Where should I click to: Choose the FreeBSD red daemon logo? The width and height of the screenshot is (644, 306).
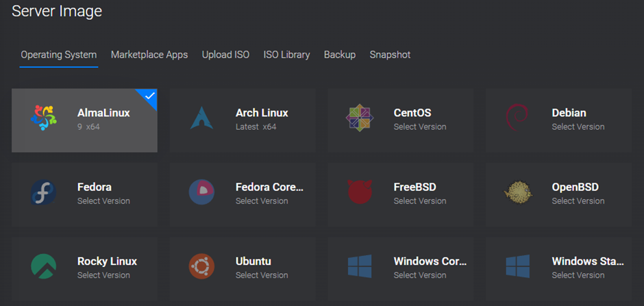pos(360,191)
